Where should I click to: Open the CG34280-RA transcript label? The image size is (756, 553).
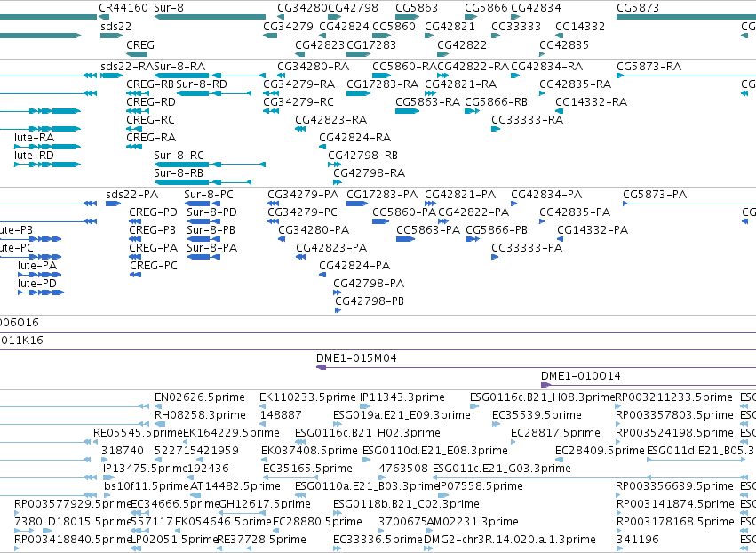tap(313, 66)
